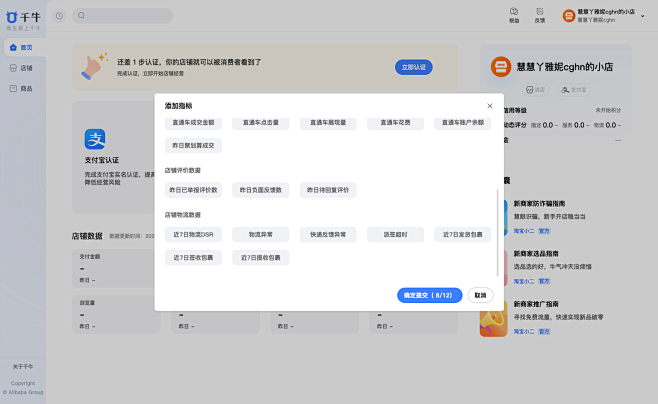Open the 店铺 sidebar menu item
658x404 pixels.
(22, 68)
